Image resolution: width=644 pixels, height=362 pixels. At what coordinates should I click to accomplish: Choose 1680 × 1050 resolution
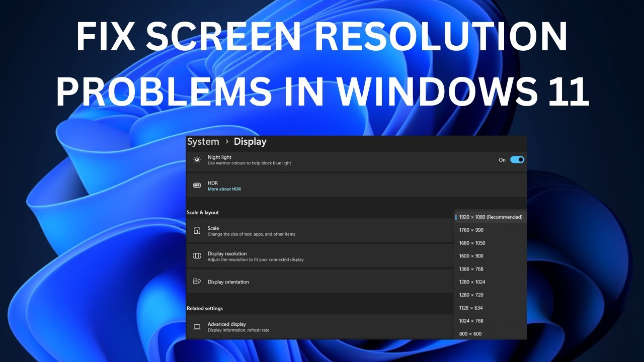click(x=491, y=243)
